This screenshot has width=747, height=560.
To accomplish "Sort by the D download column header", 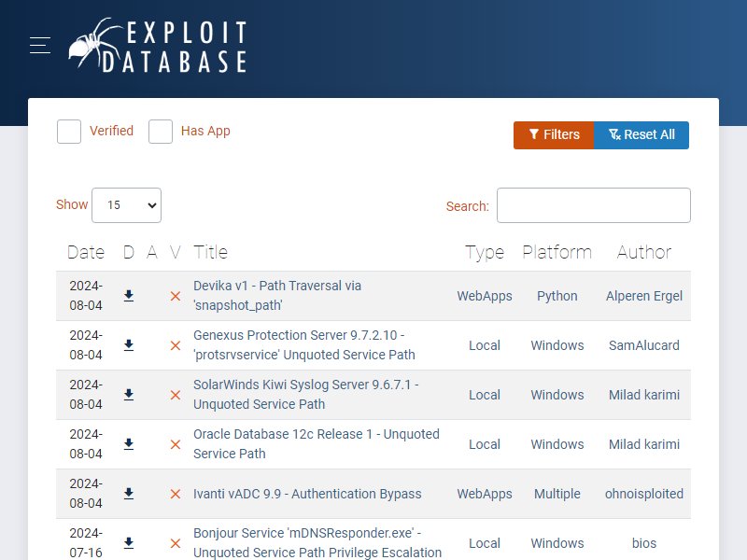I will (x=129, y=252).
